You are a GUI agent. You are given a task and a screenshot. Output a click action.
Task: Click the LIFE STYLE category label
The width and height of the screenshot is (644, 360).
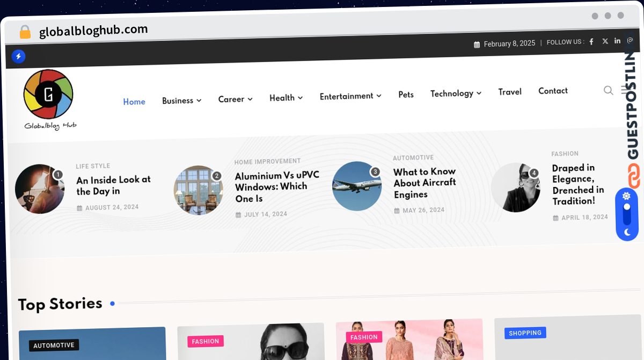93,166
